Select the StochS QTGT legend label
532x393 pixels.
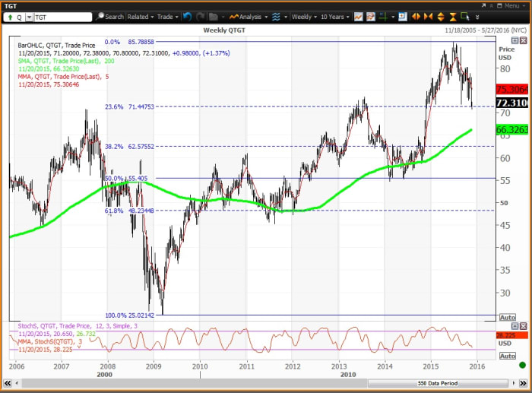[78, 326]
